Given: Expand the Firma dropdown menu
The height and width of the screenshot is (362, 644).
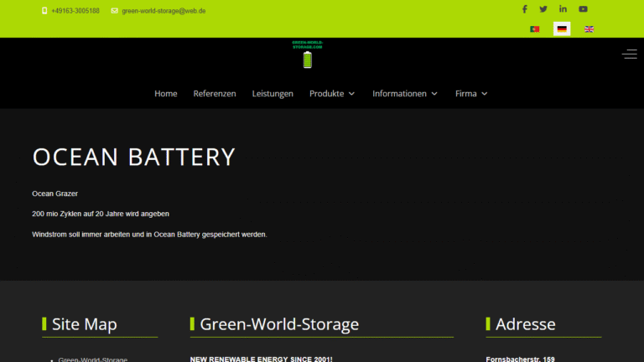Looking at the screenshot, I should pos(471,94).
